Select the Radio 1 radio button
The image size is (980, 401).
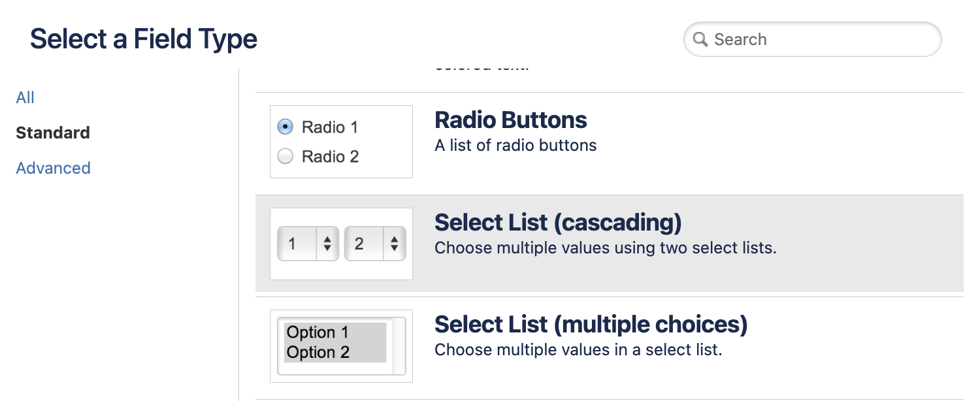(286, 127)
